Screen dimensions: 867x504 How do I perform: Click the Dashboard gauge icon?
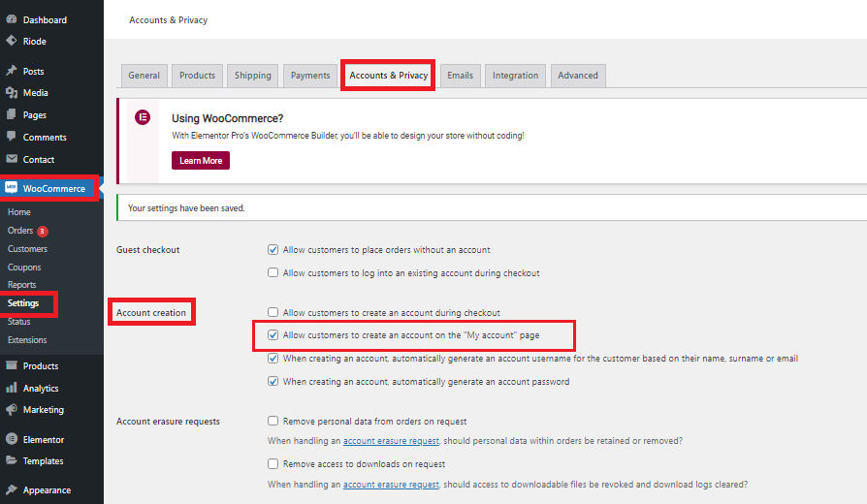pyautogui.click(x=11, y=18)
